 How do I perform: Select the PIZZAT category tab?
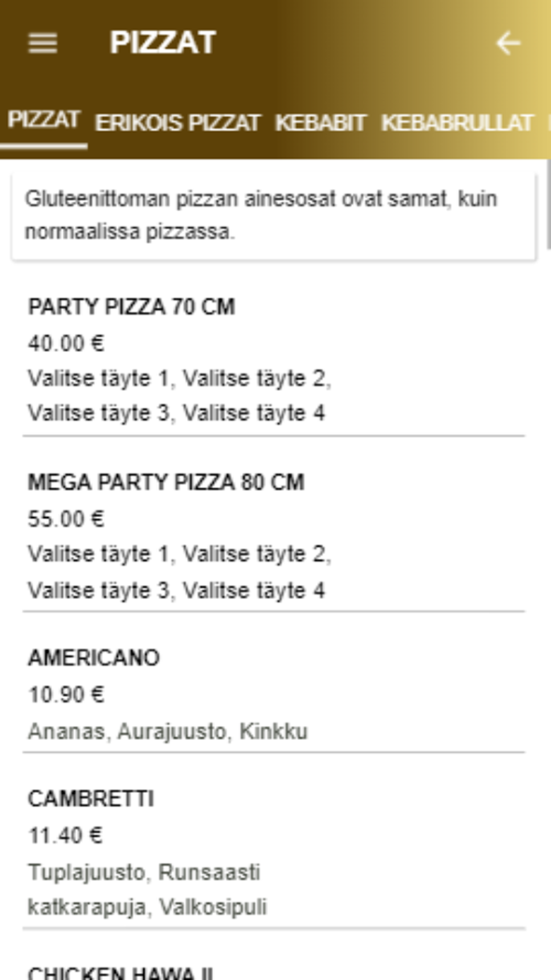tap(44, 121)
